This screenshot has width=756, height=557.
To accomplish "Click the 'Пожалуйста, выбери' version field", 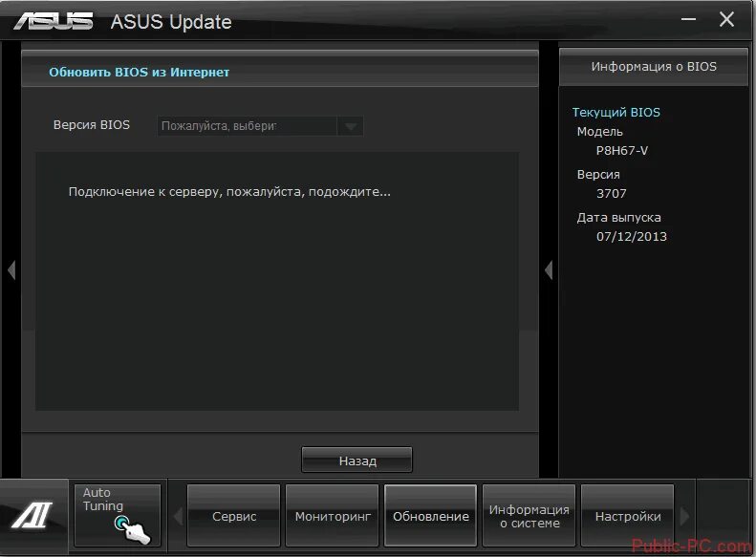I will coord(247,126).
